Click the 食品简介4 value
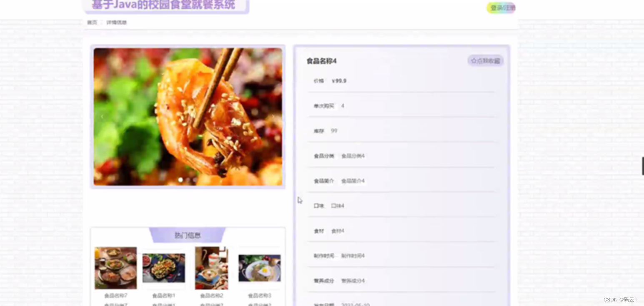 click(353, 181)
